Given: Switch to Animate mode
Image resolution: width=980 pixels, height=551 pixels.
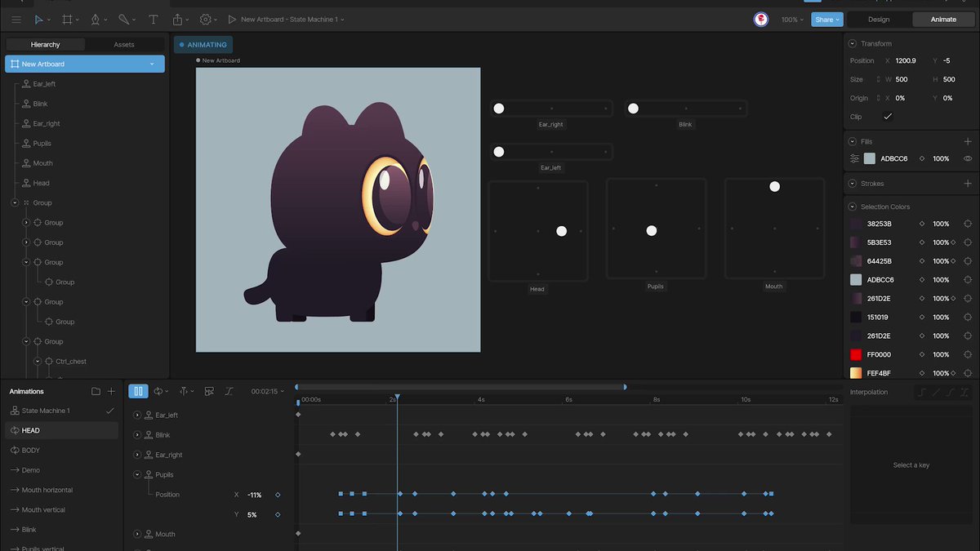Looking at the screenshot, I should coord(943,20).
